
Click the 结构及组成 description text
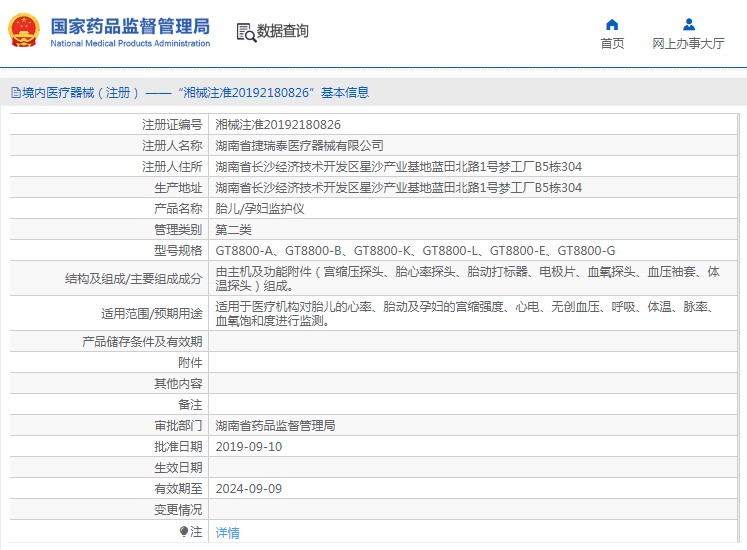coord(467,278)
